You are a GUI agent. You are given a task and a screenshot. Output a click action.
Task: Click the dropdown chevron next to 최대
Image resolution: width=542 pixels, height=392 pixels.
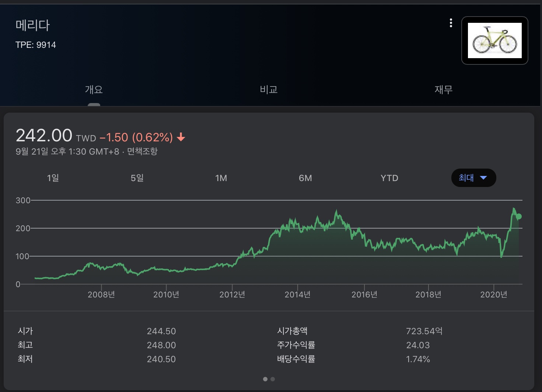[484, 178]
